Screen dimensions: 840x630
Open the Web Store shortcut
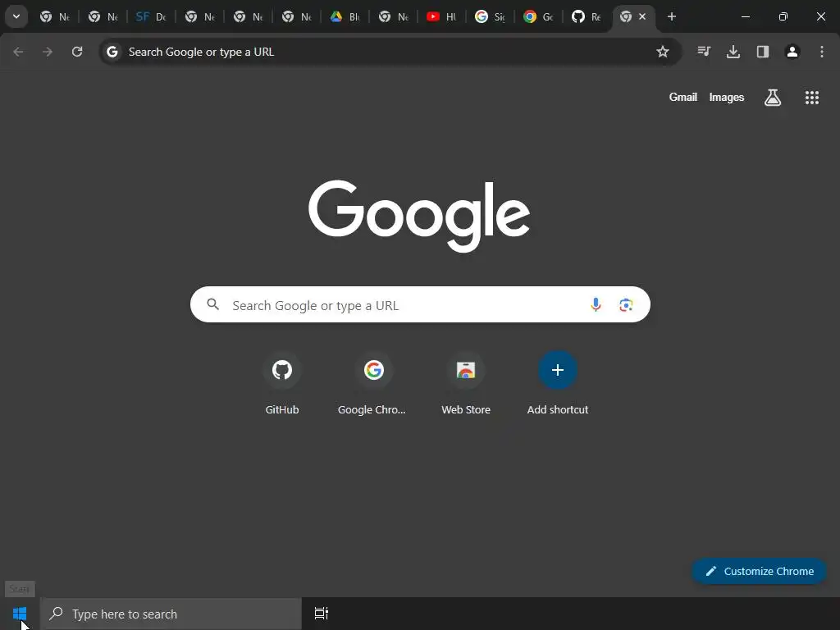click(466, 384)
